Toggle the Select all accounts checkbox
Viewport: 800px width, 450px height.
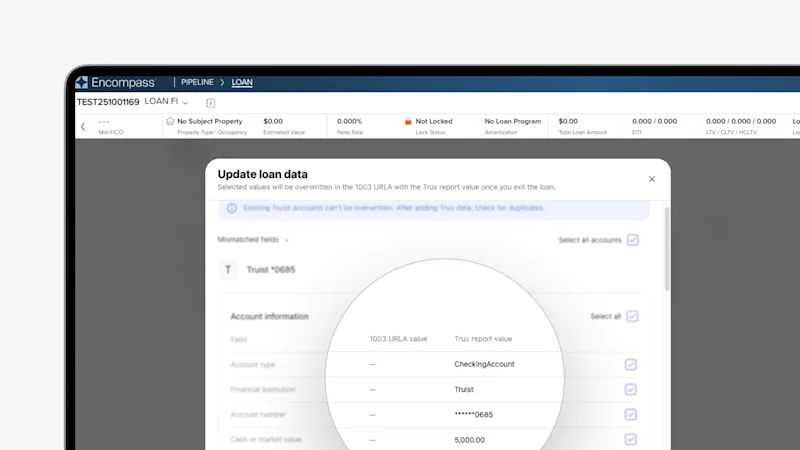pyautogui.click(x=633, y=240)
